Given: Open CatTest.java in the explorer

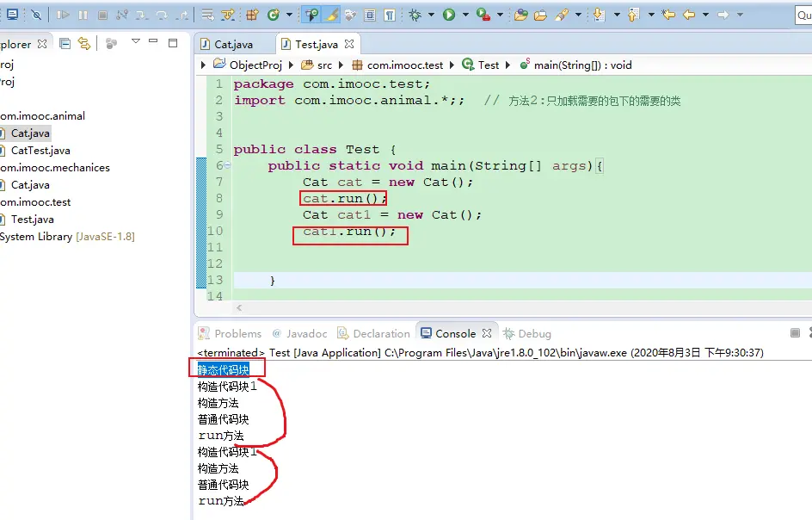Looking at the screenshot, I should [x=40, y=151].
